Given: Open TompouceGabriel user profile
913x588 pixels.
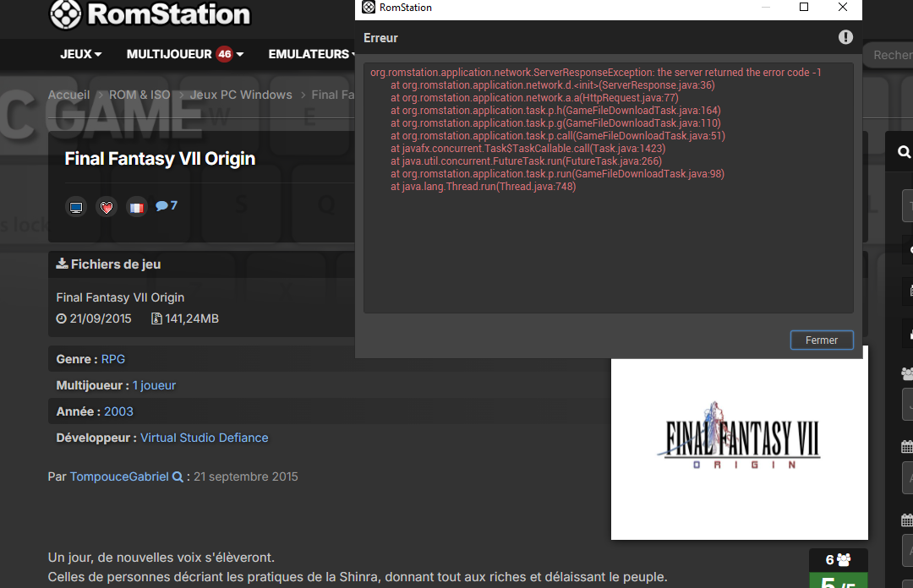Looking at the screenshot, I should [x=119, y=476].
